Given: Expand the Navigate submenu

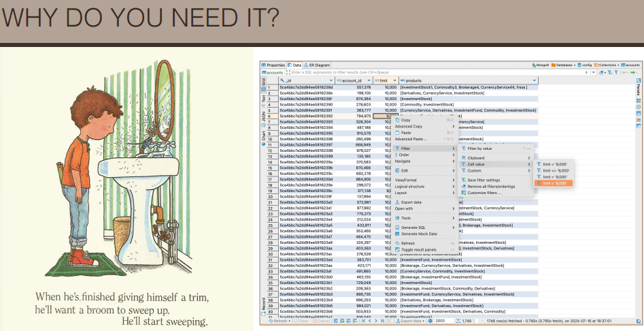Looking at the screenshot, I should pyautogui.click(x=424, y=161).
